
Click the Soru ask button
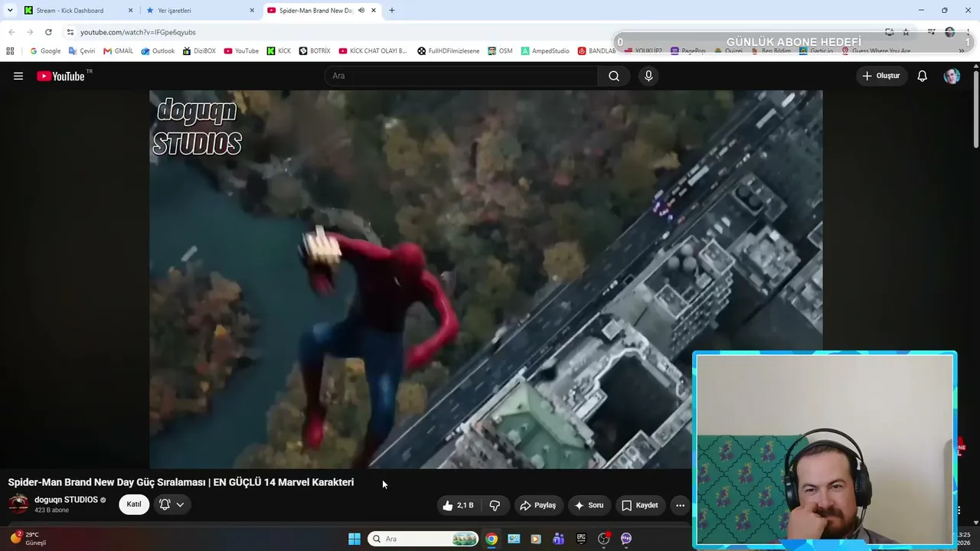(x=589, y=505)
